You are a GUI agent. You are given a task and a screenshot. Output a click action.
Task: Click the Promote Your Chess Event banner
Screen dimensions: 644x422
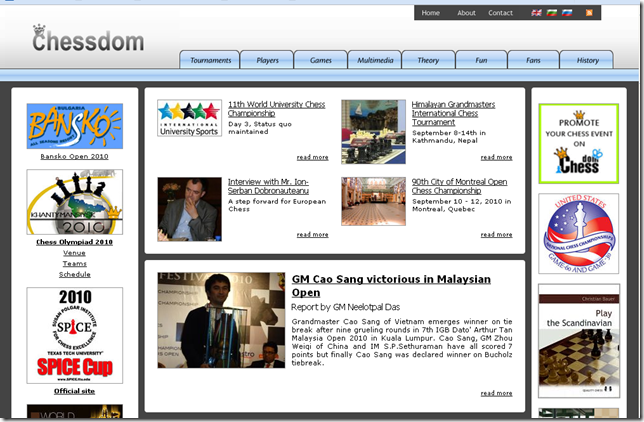(579, 143)
